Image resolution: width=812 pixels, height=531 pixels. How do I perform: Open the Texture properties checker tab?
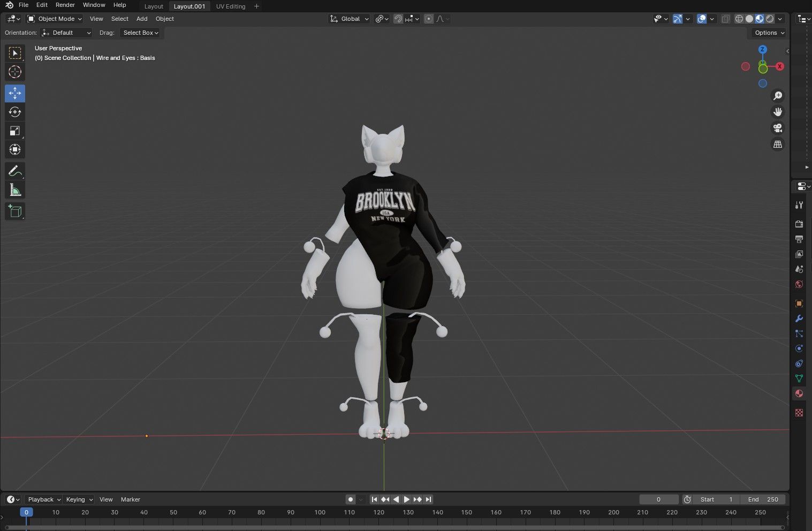[799, 413]
